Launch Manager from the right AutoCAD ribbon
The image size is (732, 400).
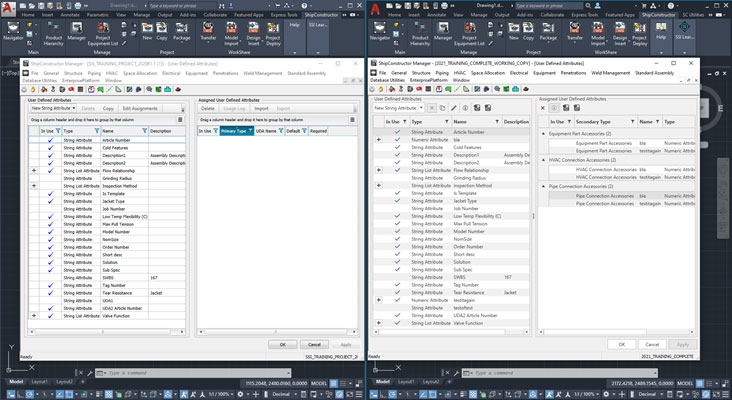(443, 31)
